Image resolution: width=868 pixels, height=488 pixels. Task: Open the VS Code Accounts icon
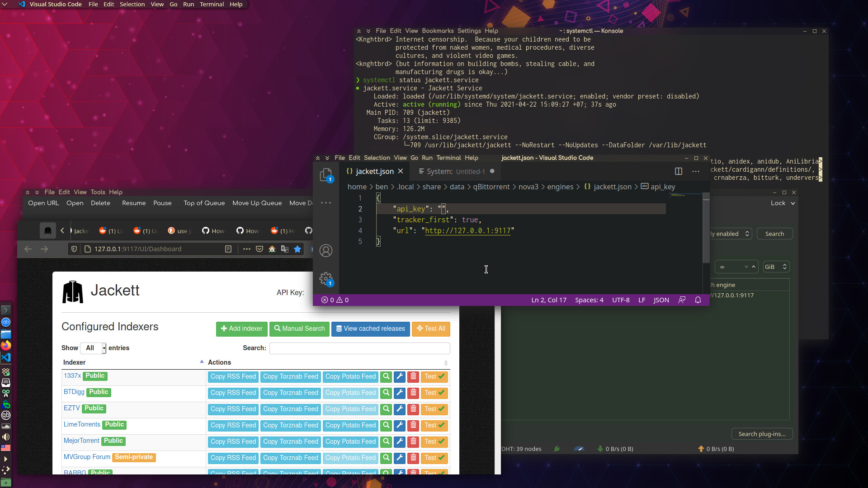326,251
